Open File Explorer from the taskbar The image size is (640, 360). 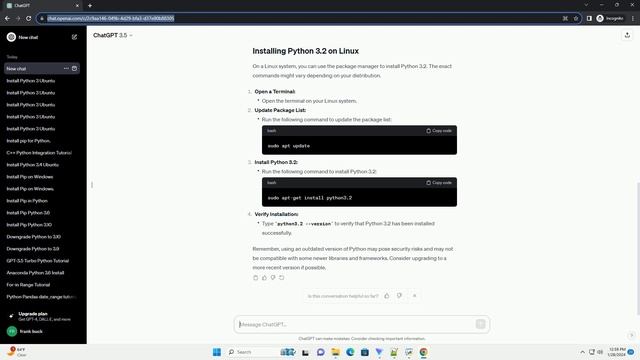tap(336, 352)
